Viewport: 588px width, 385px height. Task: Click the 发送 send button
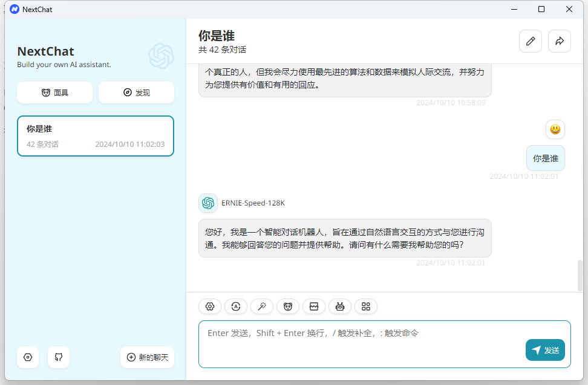point(545,350)
